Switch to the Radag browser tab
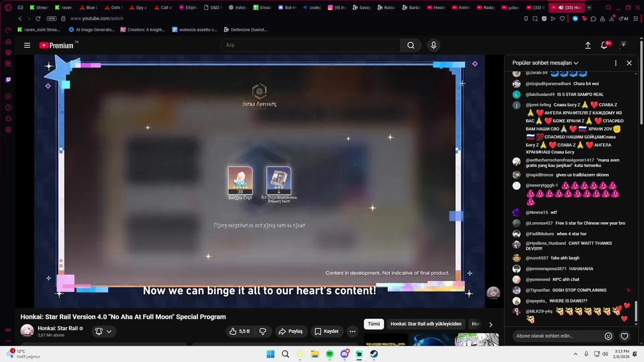 (x=486, y=8)
